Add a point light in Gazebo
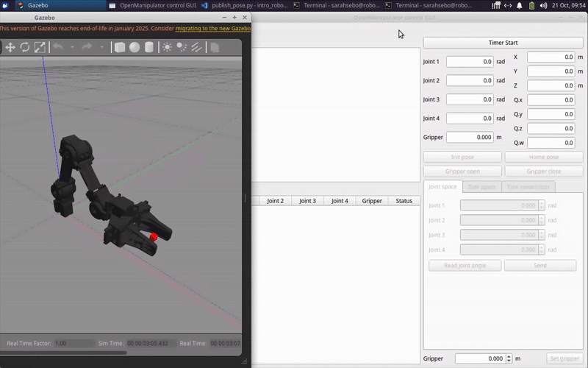The width and height of the screenshot is (588, 368). [x=168, y=47]
